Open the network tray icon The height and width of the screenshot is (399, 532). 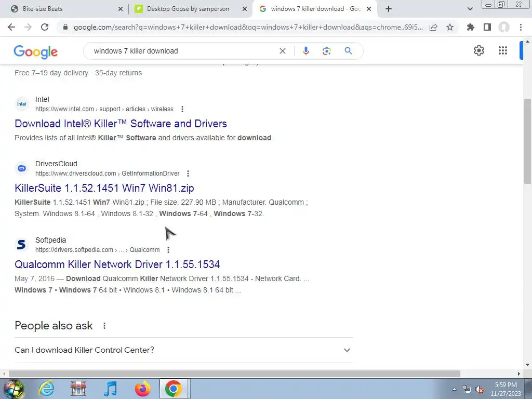coord(467,390)
